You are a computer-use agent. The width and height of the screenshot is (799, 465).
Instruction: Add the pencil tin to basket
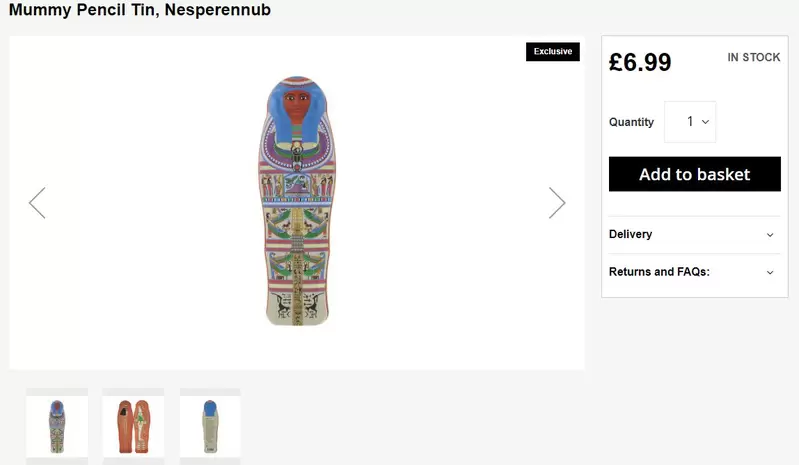coord(694,174)
